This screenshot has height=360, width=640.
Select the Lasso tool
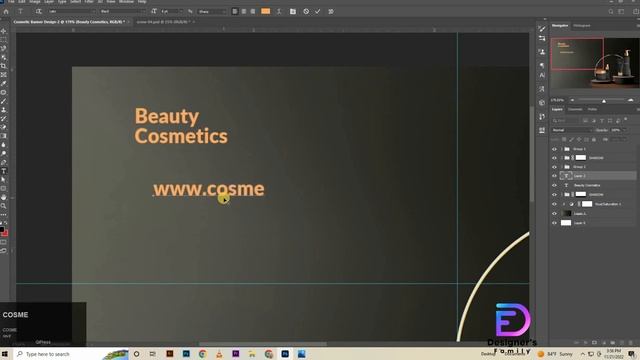pos(3,49)
